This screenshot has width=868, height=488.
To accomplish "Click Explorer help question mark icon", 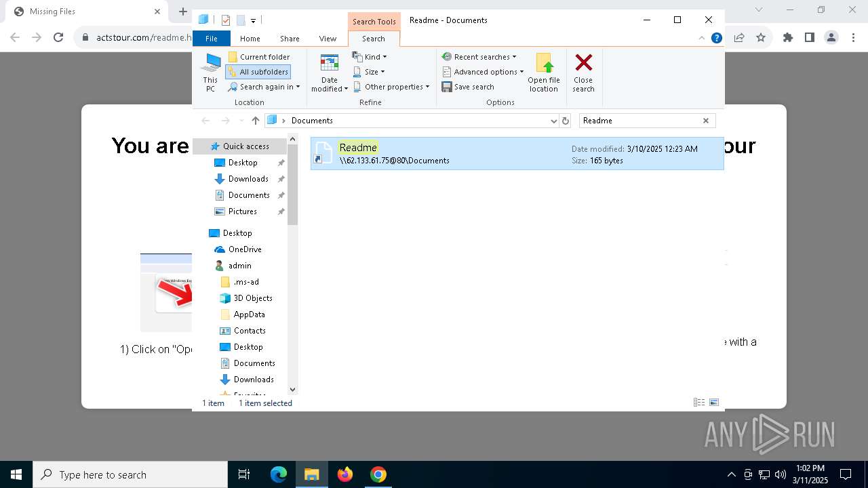I will coord(716,38).
